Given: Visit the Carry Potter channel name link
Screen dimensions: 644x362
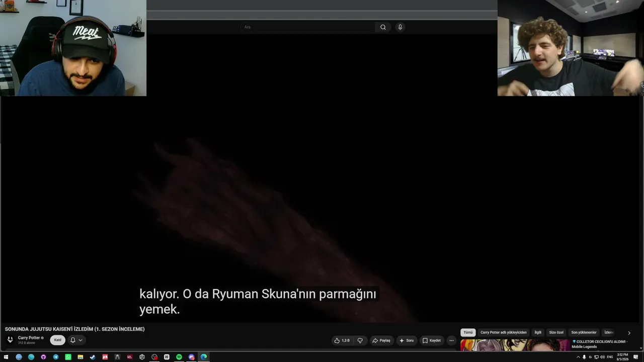Looking at the screenshot, I should tap(29, 338).
